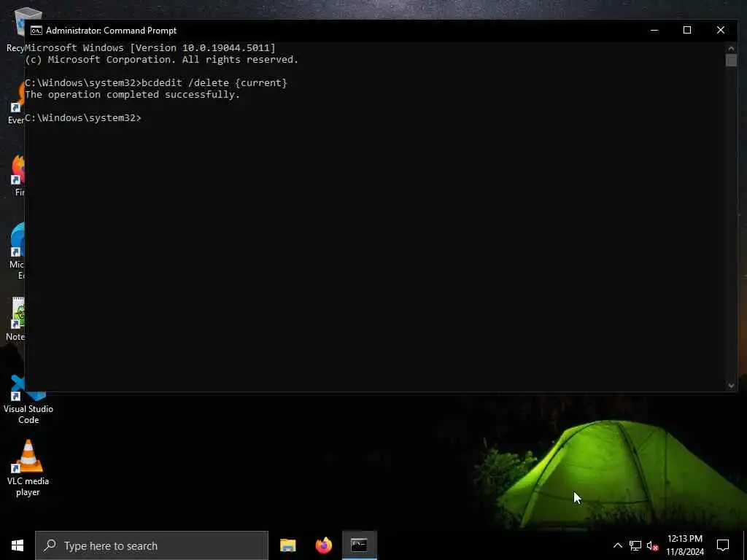
Task: Show hidden system tray icons
Action: (617, 545)
